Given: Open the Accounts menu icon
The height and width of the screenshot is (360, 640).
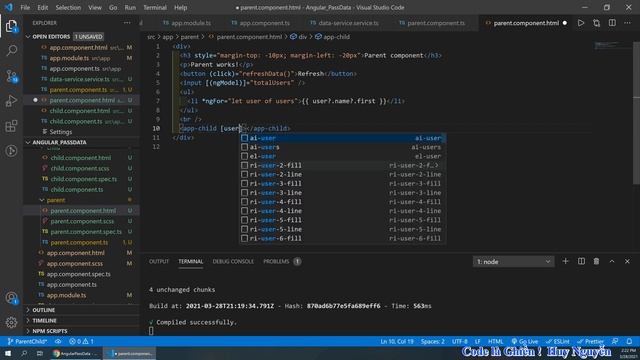Looking at the screenshot, I should coord(11,298).
